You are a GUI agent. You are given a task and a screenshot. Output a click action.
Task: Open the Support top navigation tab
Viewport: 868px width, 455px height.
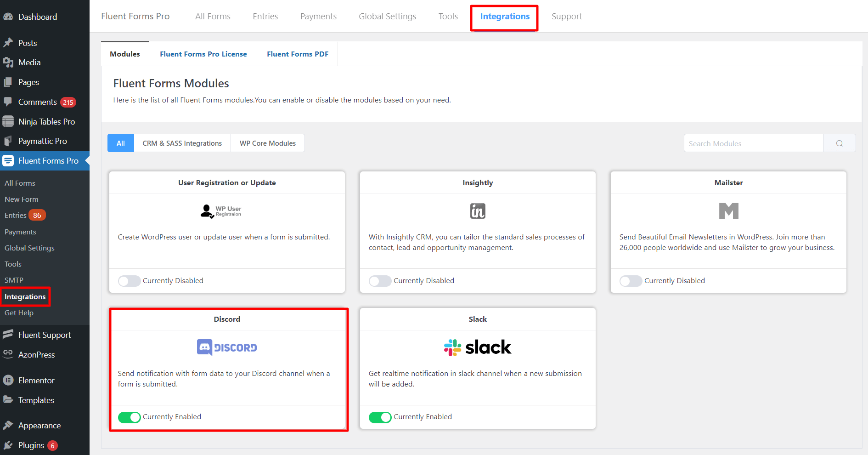tap(567, 17)
